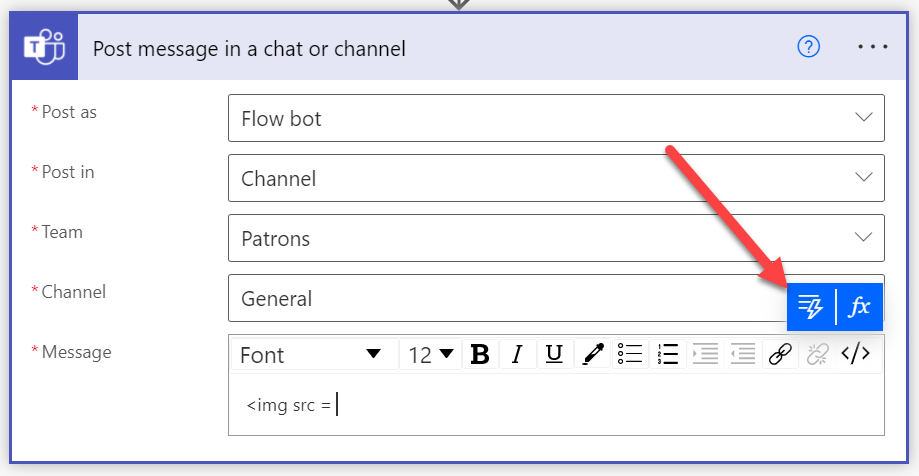Viewport: 919px width, 476px height.
Task: Click the Teams connector icon
Action: tap(43, 48)
